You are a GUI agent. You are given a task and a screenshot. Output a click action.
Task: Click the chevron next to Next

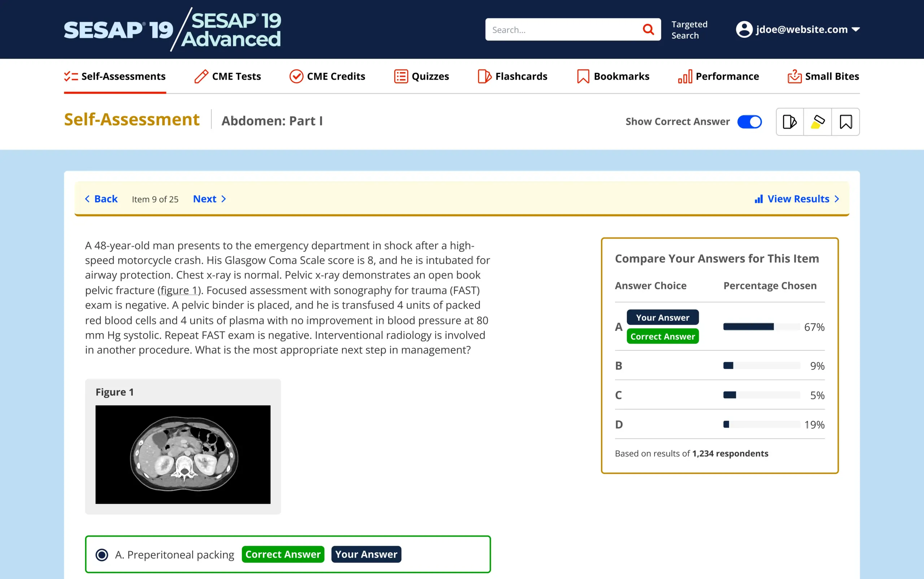point(224,199)
